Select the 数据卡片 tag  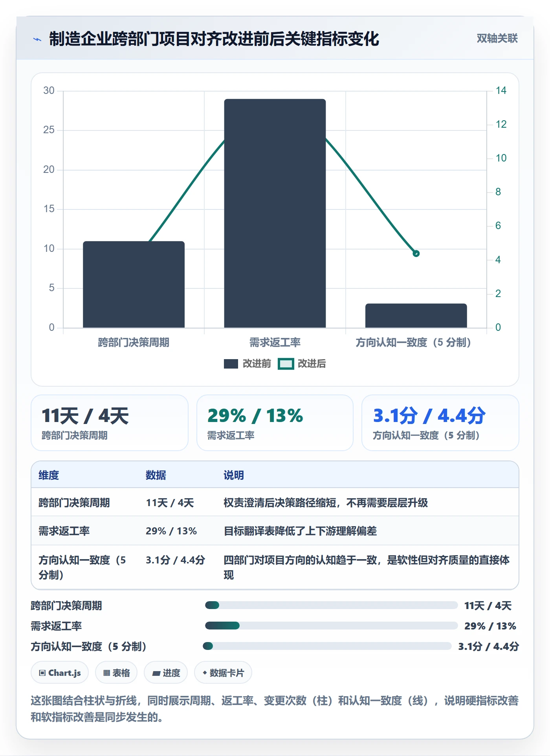click(x=223, y=673)
